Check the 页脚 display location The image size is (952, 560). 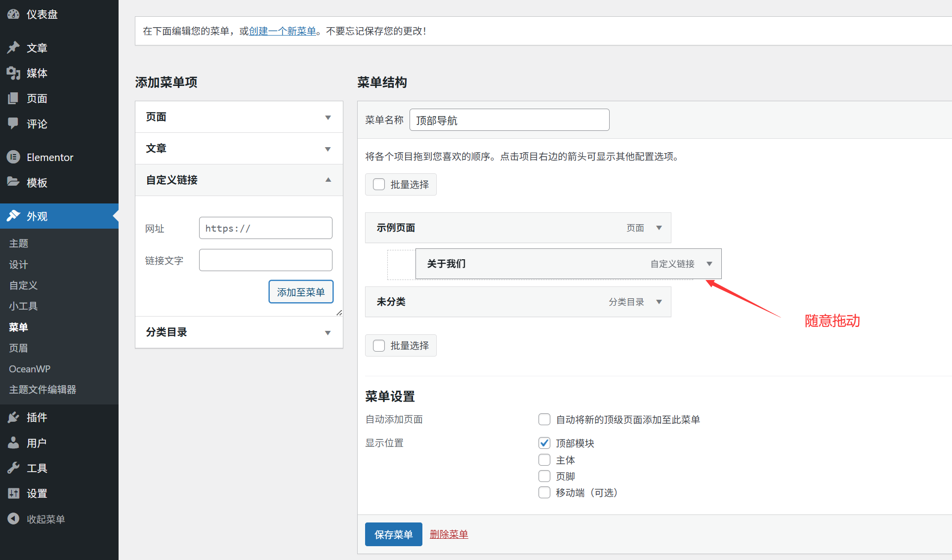[x=544, y=476]
